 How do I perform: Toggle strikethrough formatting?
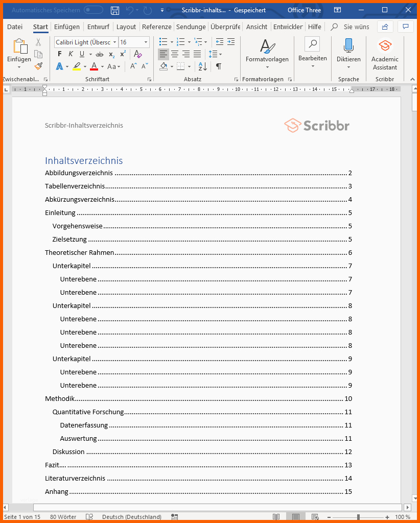tap(100, 54)
